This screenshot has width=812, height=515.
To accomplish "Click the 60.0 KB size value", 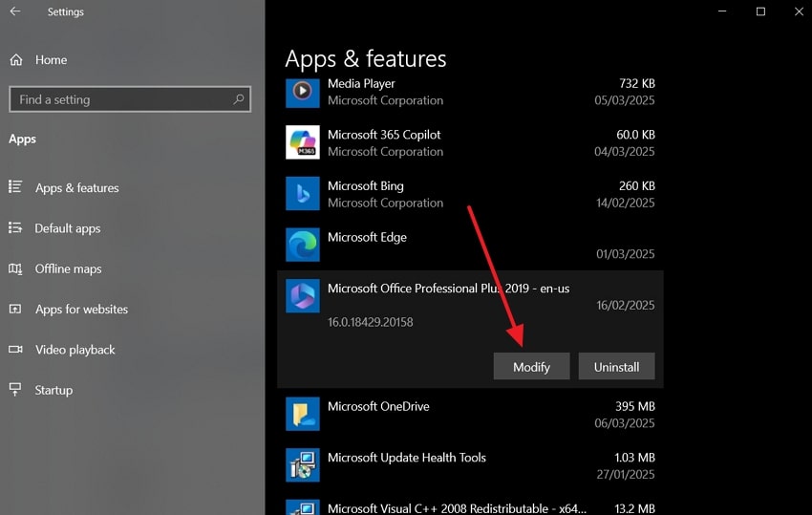I will pyautogui.click(x=635, y=135).
